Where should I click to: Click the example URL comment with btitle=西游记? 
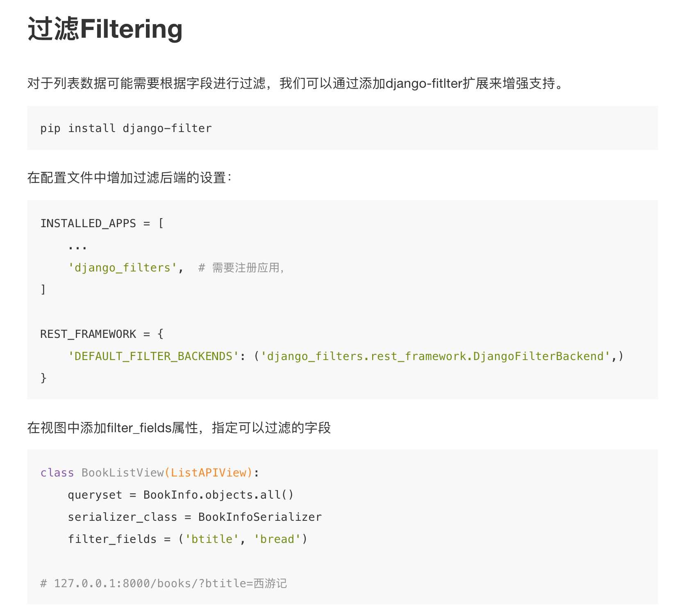click(164, 584)
